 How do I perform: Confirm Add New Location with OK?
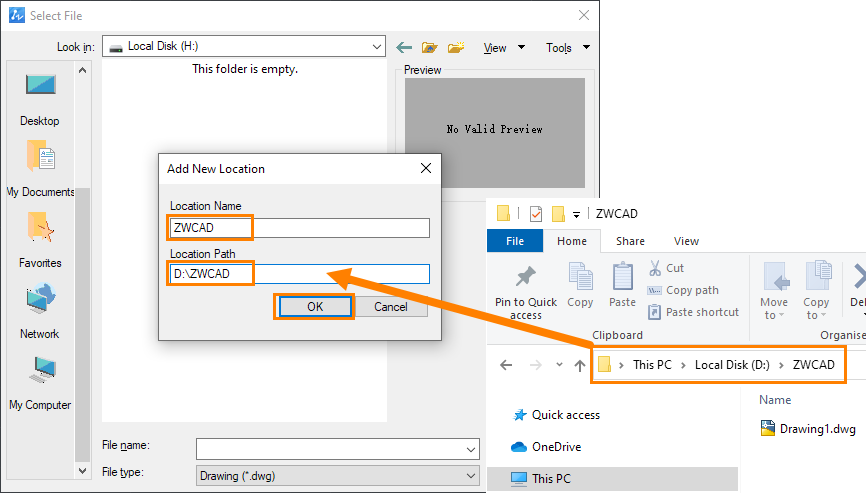[315, 307]
